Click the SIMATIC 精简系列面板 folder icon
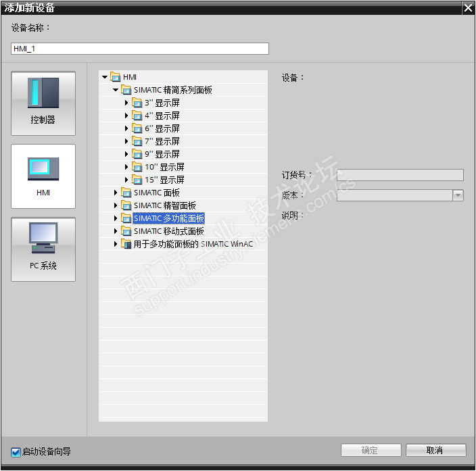The width and height of the screenshot is (476, 471). point(126,90)
